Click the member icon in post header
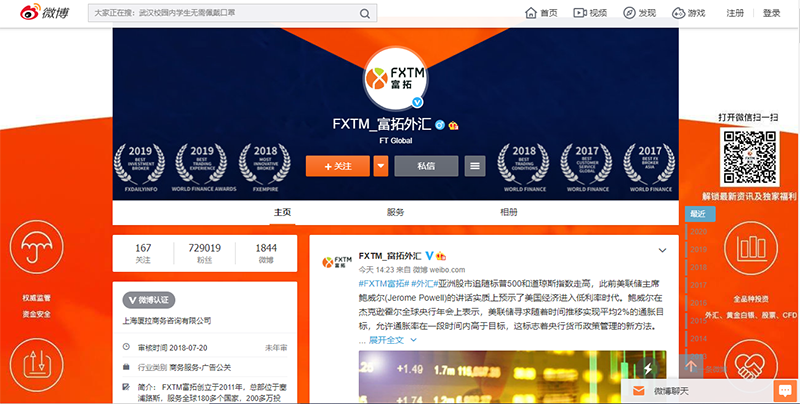The height and width of the screenshot is (404, 800). click(441, 256)
